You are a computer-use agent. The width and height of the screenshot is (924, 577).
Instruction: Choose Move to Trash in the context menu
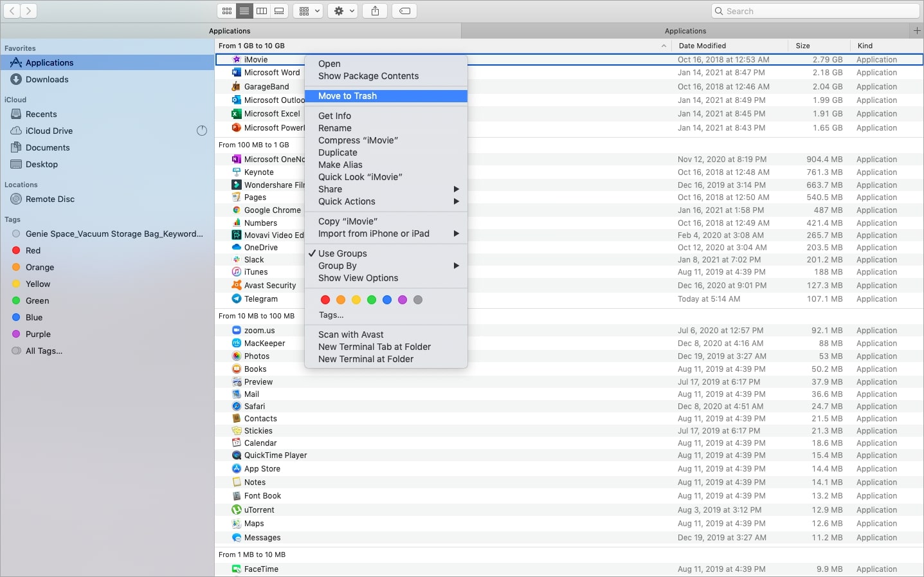point(386,96)
